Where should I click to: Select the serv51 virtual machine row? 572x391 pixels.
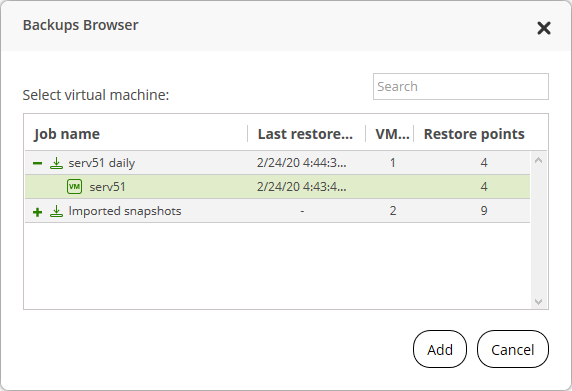[278, 187]
